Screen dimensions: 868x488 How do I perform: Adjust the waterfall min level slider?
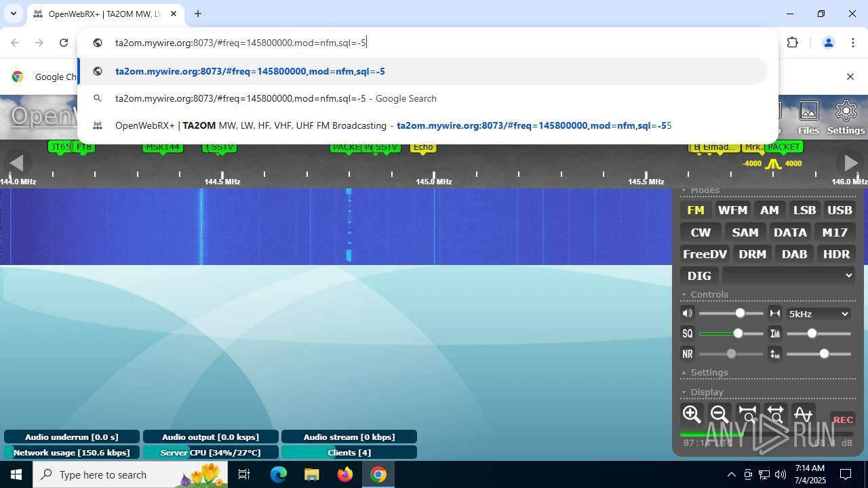coord(818,354)
